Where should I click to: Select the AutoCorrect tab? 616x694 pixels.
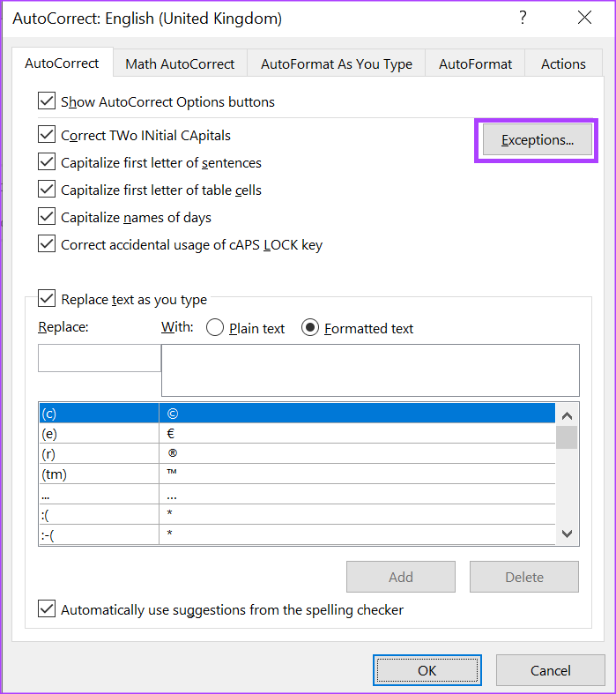62,63
